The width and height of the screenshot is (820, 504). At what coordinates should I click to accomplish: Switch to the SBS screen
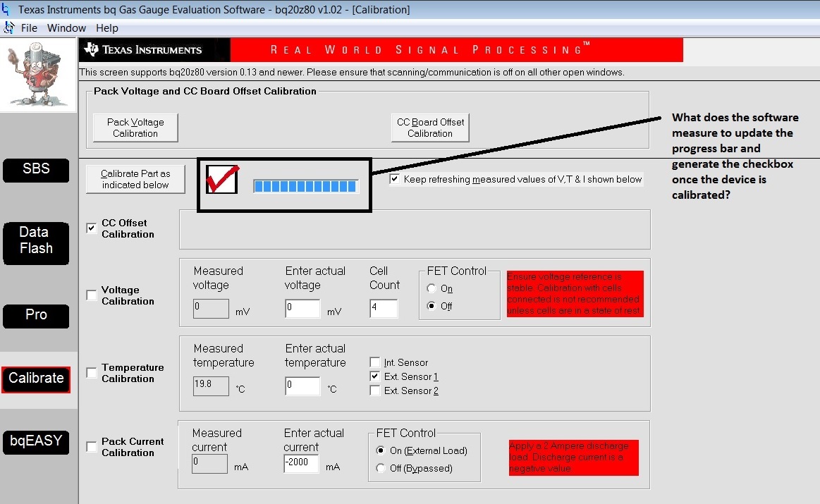click(36, 170)
